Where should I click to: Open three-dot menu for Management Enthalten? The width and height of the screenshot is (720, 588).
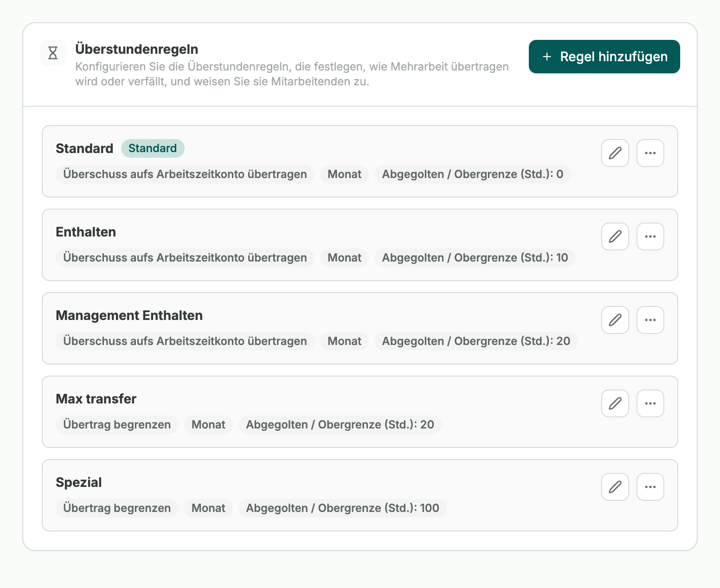[650, 320]
